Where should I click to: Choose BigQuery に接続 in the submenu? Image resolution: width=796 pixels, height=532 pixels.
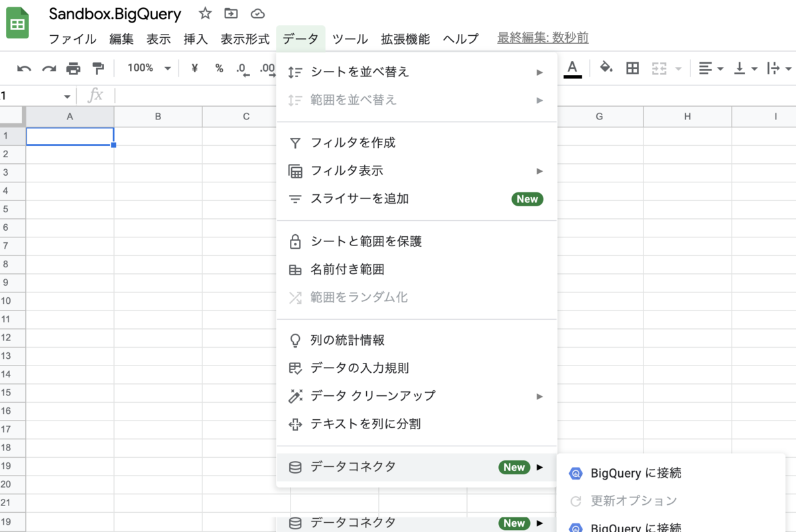(671, 473)
